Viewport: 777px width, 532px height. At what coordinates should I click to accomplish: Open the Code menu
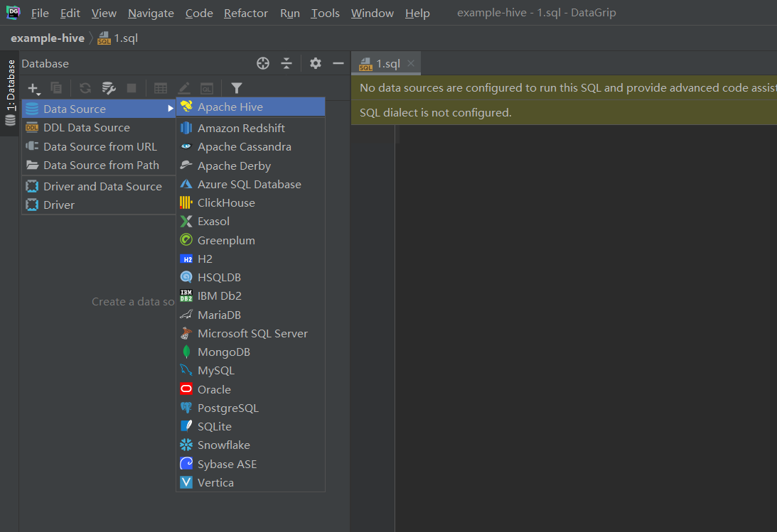199,13
